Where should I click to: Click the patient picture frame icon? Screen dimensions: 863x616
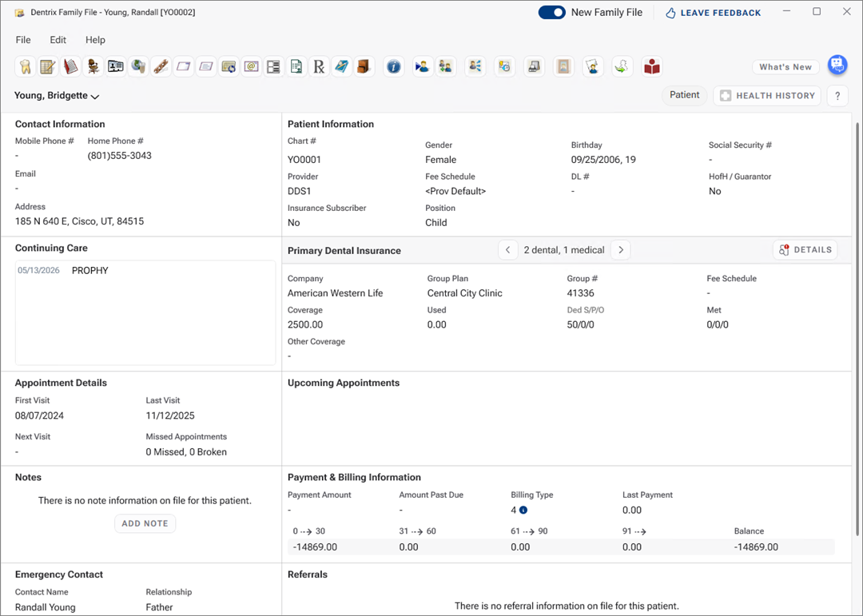[563, 67]
